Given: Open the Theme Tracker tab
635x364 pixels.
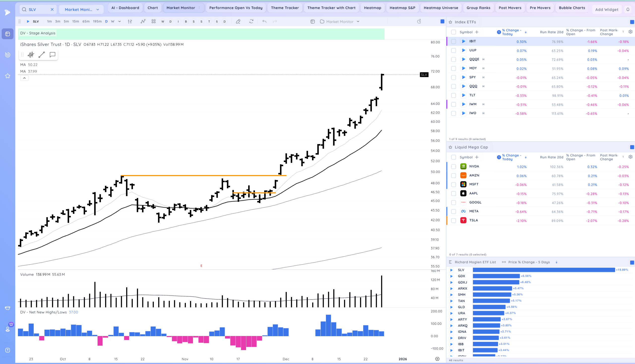Looking at the screenshot, I should (x=285, y=8).
